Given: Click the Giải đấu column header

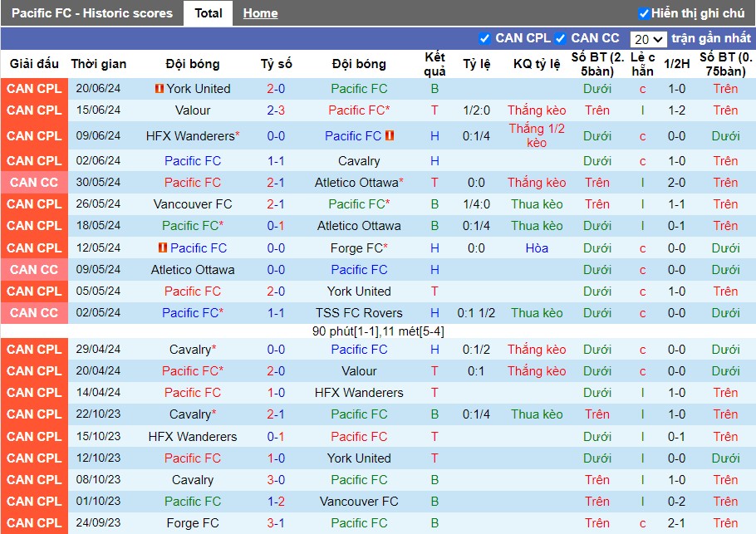Looking at the screenshot, I should (x=34, y=64).
